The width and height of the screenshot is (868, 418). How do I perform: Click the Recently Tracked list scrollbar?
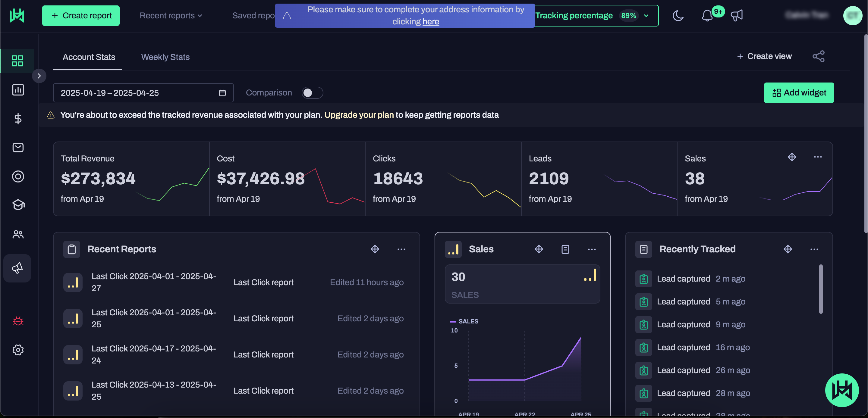tap(820, 289)
